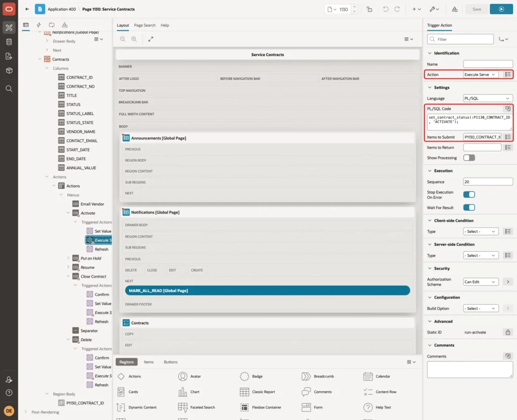517x420 pixels.
Task: Open the Action select list
Action: coord(481,75)
